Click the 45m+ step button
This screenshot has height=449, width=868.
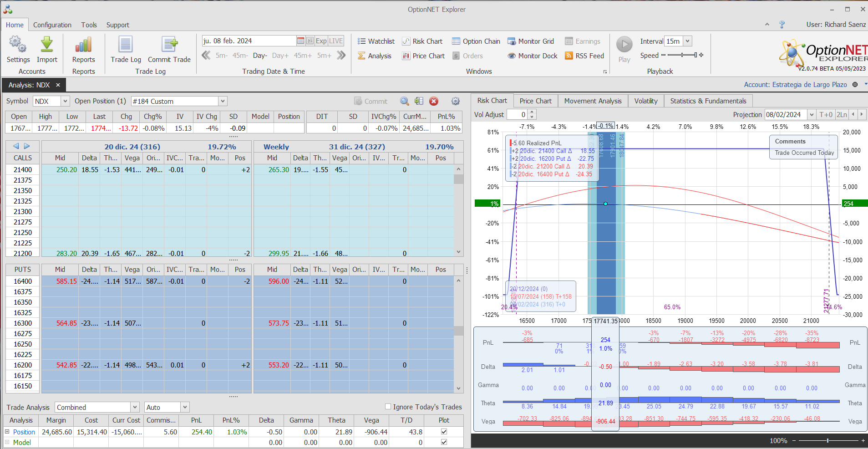[303, 56]
